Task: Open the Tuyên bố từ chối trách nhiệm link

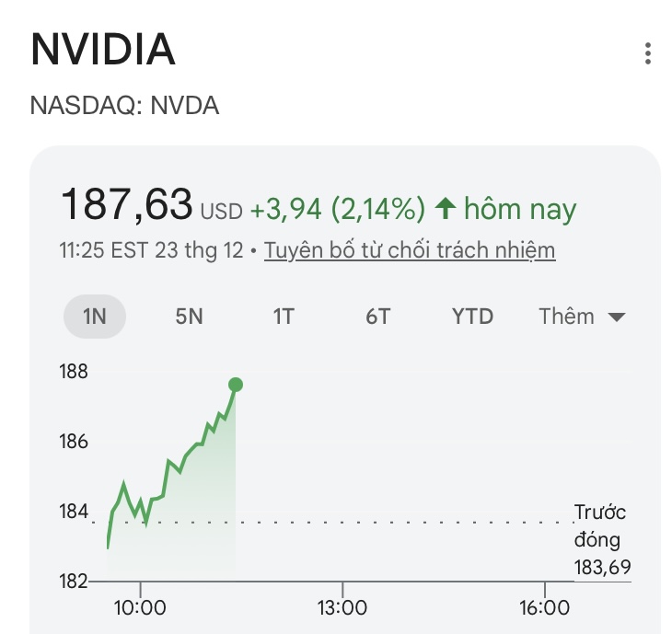Action: pyautogui.click(x=410, y=250)
